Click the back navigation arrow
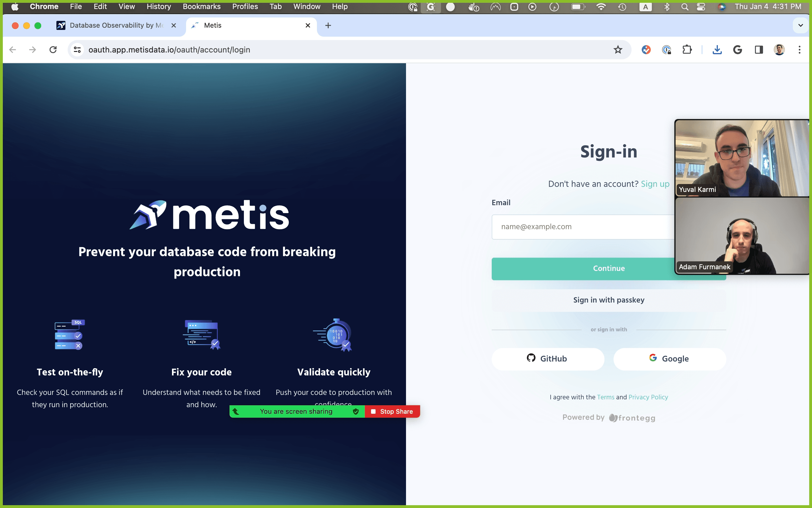This screenshot has width=812, height=508. (x=13, y=50)
